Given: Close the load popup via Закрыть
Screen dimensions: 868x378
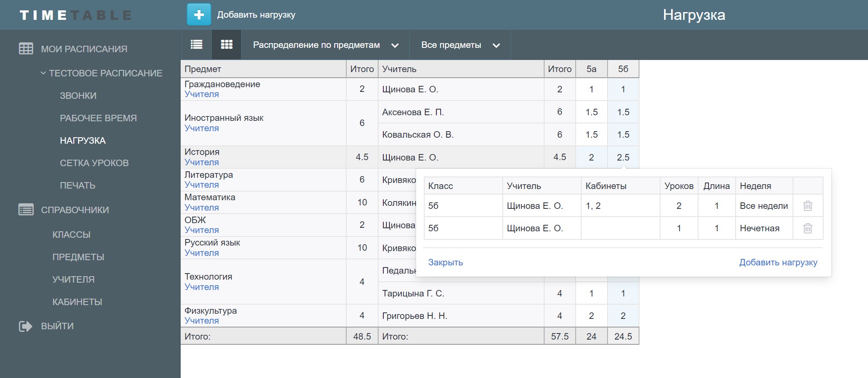Looking at the screenshot, I should [445, 262].
